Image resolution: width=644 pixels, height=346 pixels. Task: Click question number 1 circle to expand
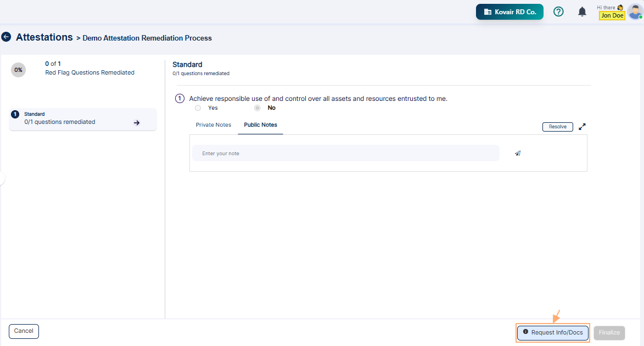point(180,98)
